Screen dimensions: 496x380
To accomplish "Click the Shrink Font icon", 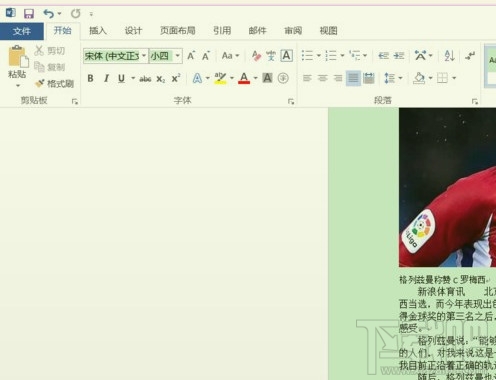I will point(206,56).
